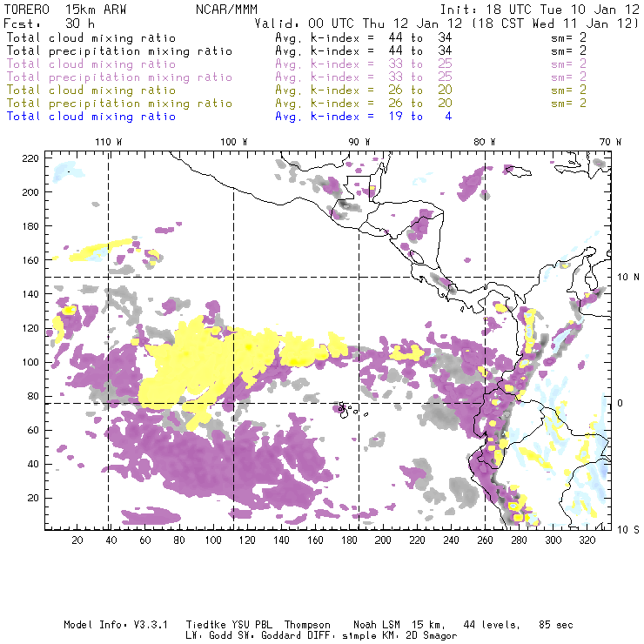
Task: Click the '100 W' longitude label
Action: pos(234,142)
